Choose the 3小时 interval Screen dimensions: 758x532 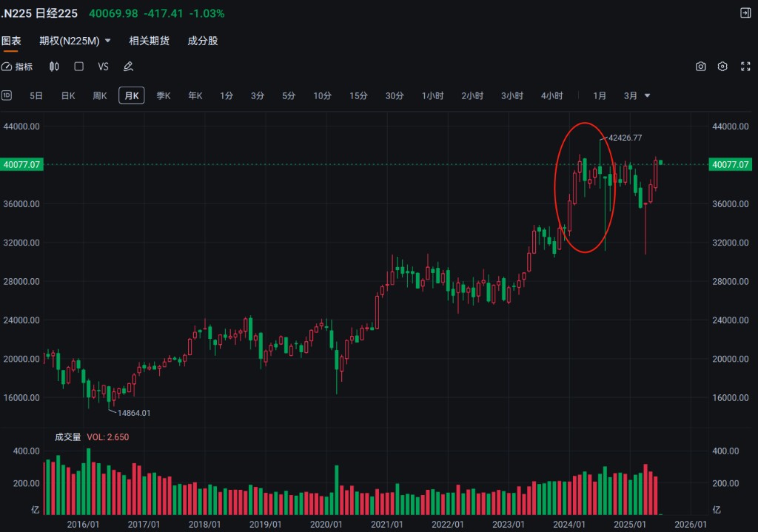[x=512, y=95]
